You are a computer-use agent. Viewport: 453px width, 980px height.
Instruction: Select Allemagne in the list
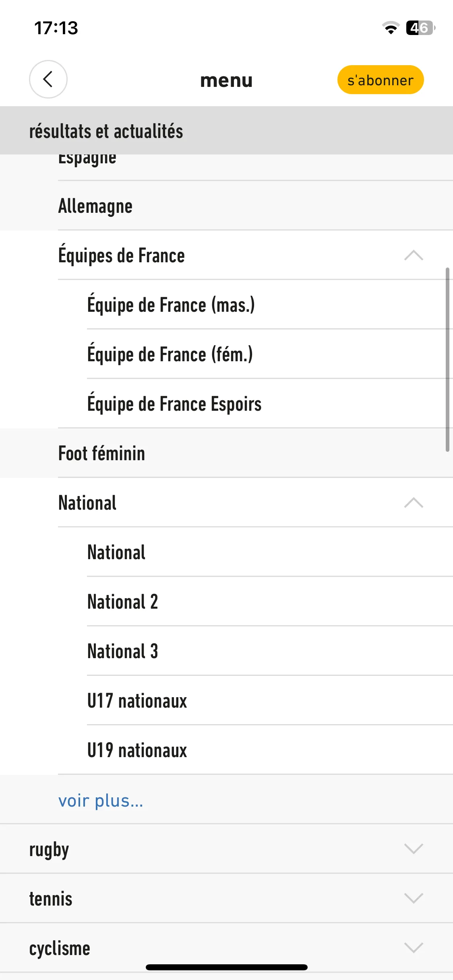pos(226,206)
